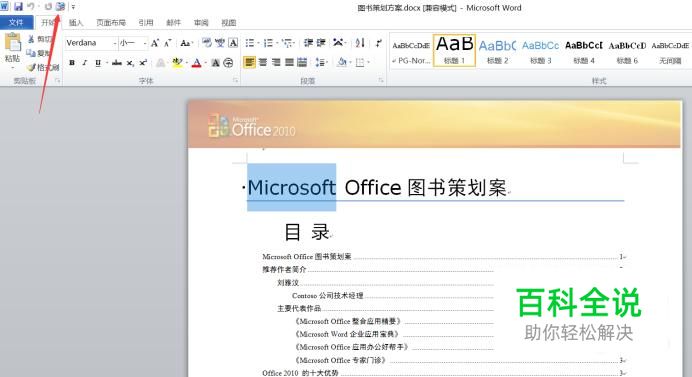
Task: Click the Increase Indent icon
Action: 321,43
